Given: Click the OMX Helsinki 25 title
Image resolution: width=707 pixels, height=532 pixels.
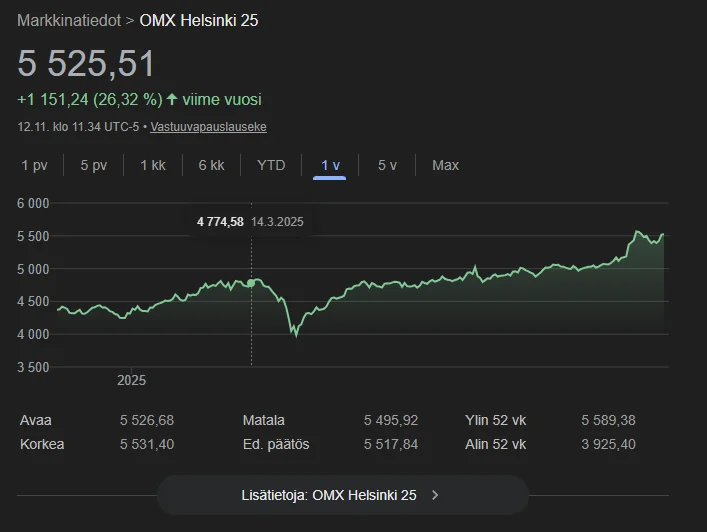Looking at the screenshot, I should [x=199, y=20].
